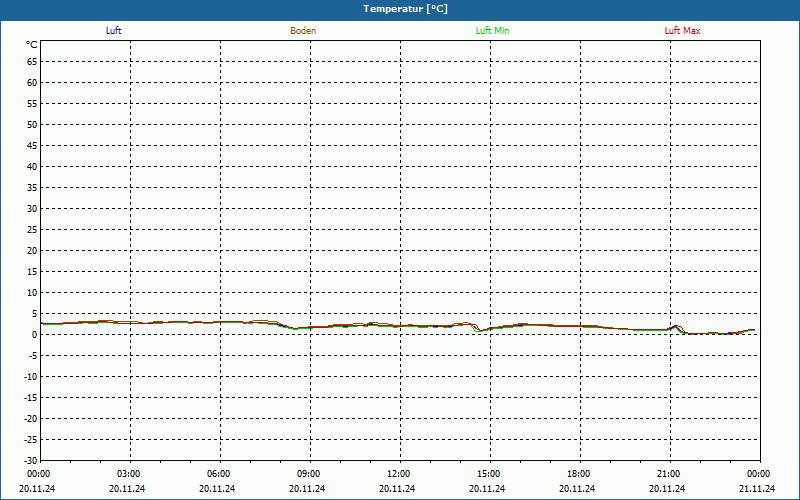Click the Luft Max legend label
The width and height of the screenshot is (800, 500).
pyautogui.click(x=682, y=31)
